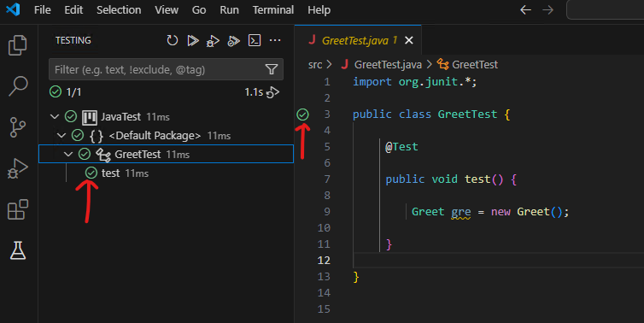Open the Edit menu
The width and height of the screenshot is (644, 323).
[73, 10]
